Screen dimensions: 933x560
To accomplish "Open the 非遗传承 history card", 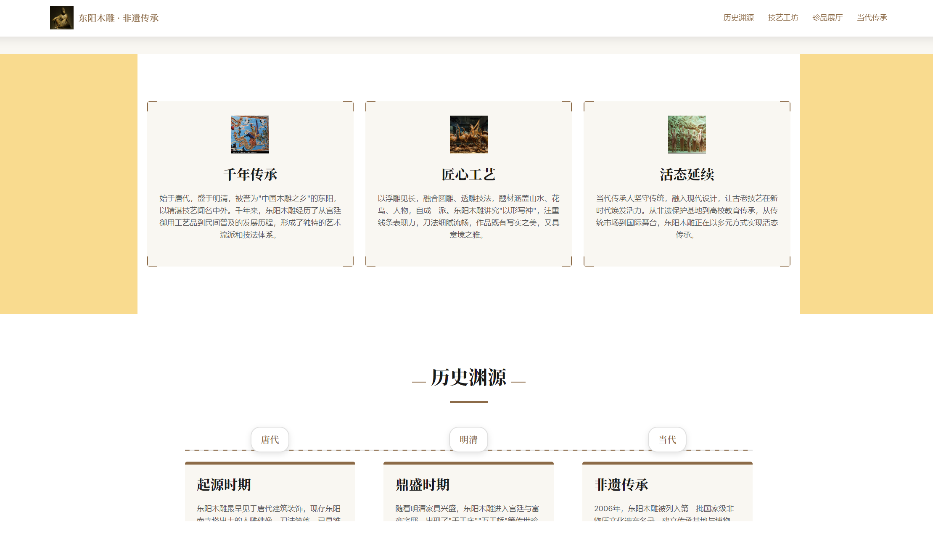I will [x=667, y=492].
